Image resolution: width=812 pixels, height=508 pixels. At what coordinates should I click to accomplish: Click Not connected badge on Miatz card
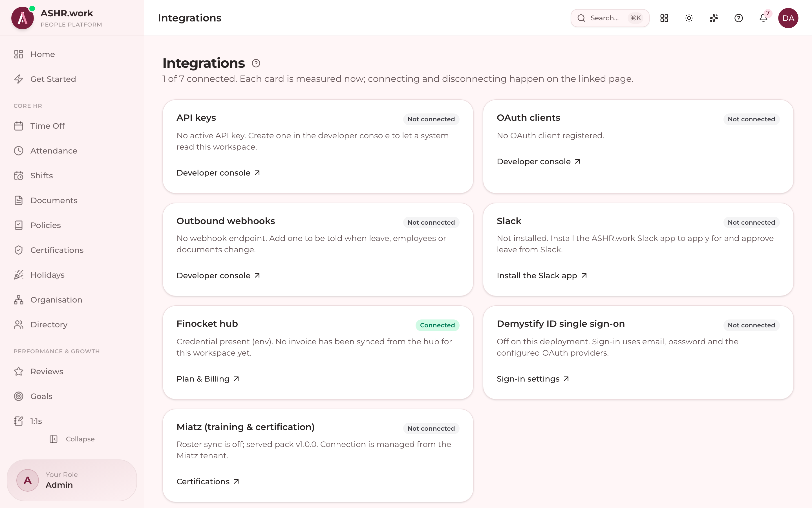pos(431,428)
